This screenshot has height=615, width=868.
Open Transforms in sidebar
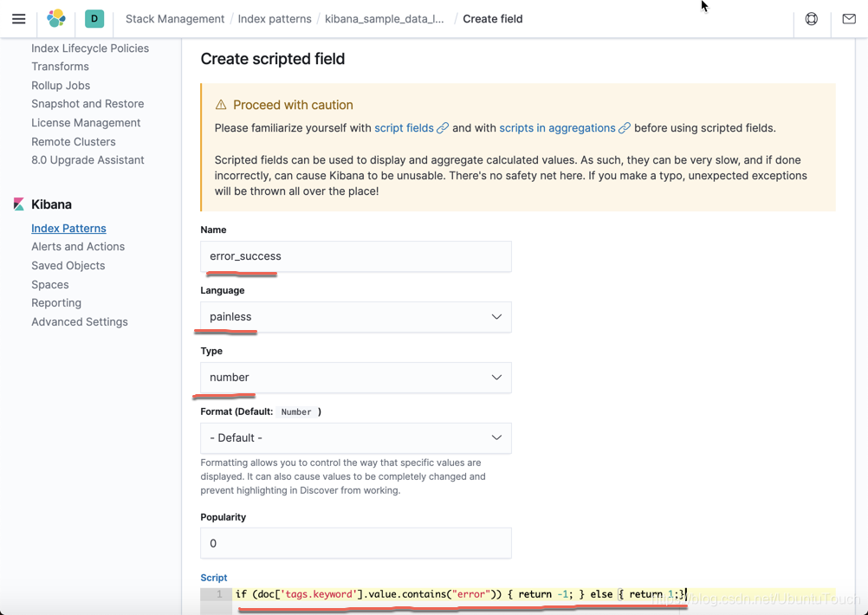click(61, 67)
